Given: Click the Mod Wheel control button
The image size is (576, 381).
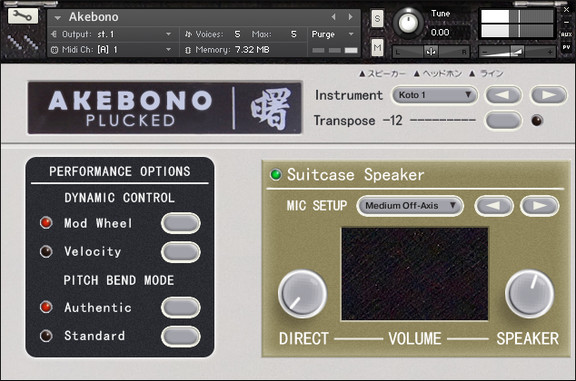Looking at the screenshot, I should [x=181, y=223].
